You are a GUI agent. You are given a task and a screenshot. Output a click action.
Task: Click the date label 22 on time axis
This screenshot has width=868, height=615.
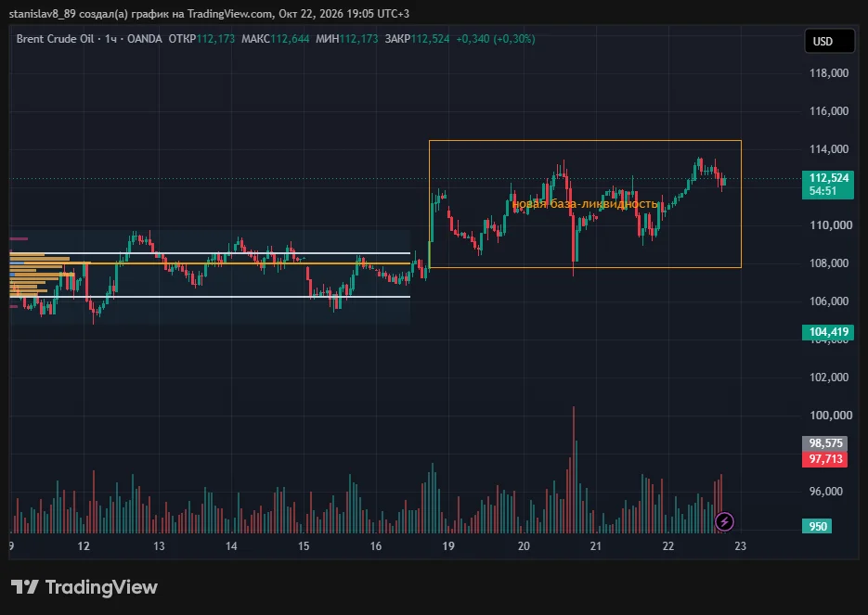(x=668, y=546)
